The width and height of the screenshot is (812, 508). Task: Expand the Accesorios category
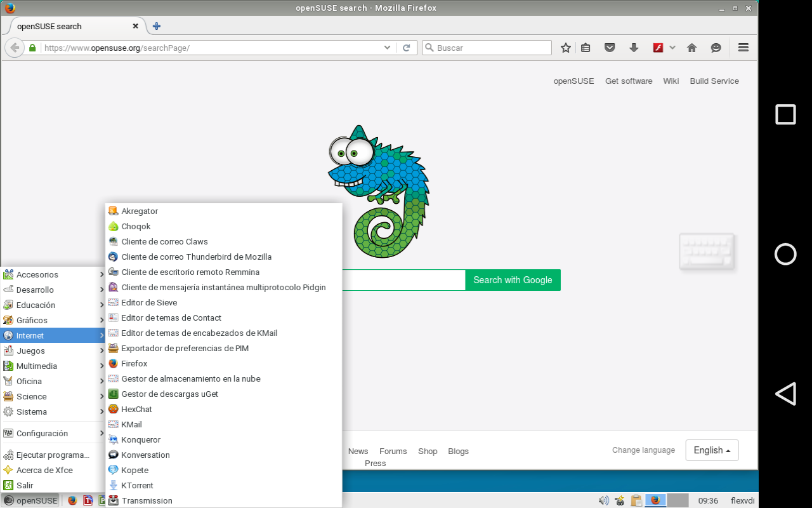point(53,274)
